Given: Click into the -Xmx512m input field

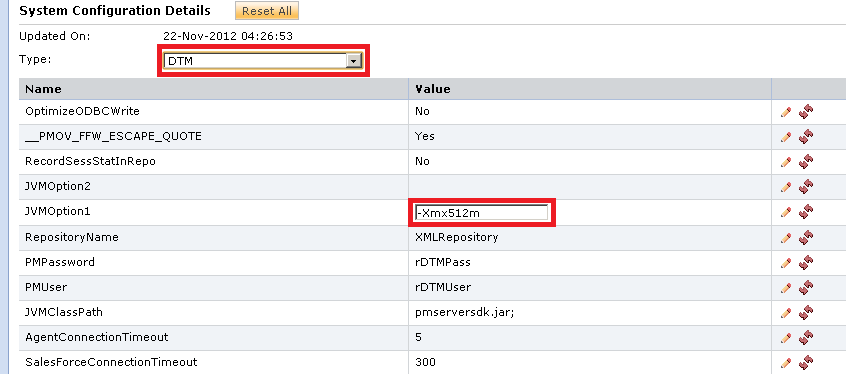Looking at the screenshot, I should 481,213.
